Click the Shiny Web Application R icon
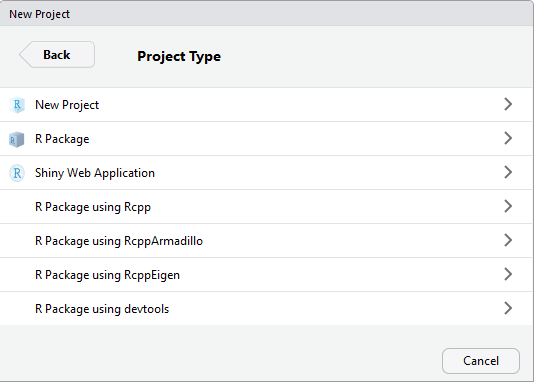Viewport: 534px width, 382px height. 17,173
